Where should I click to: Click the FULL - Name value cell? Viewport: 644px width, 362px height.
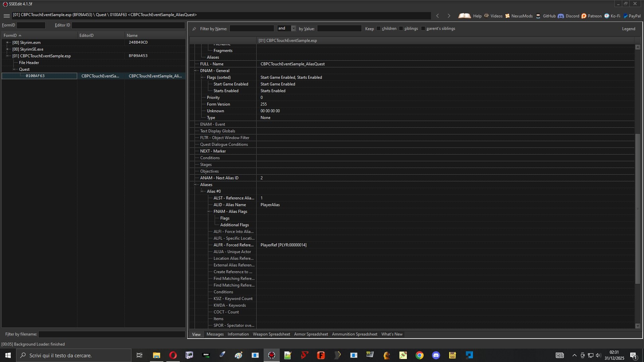coord(445,64)
